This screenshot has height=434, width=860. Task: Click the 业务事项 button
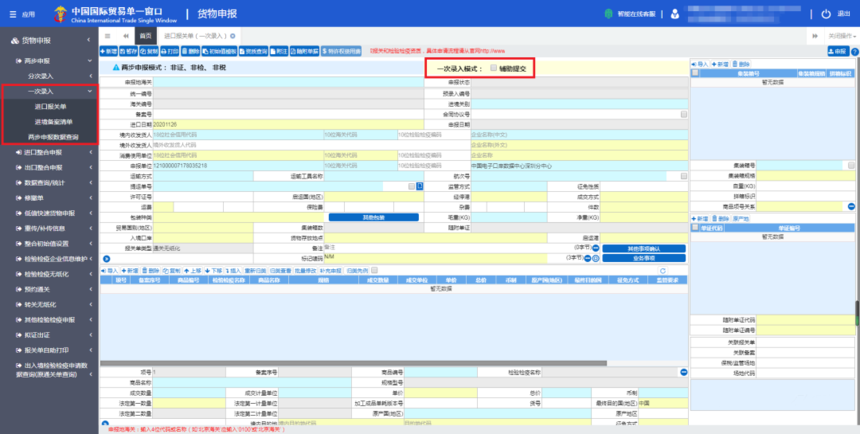tap(644, 258)
